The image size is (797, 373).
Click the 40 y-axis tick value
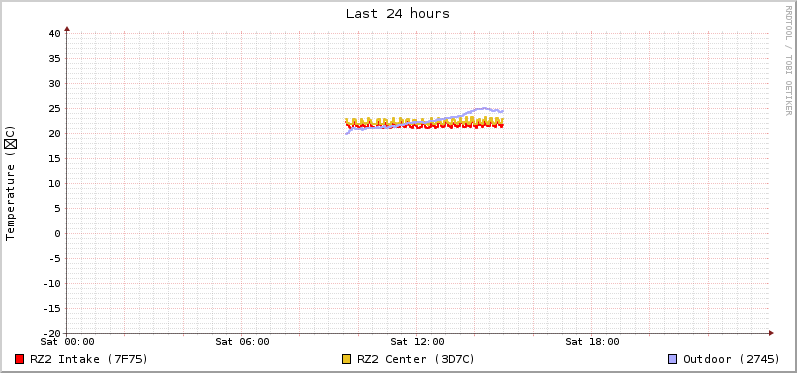click(x=55, y=34)
